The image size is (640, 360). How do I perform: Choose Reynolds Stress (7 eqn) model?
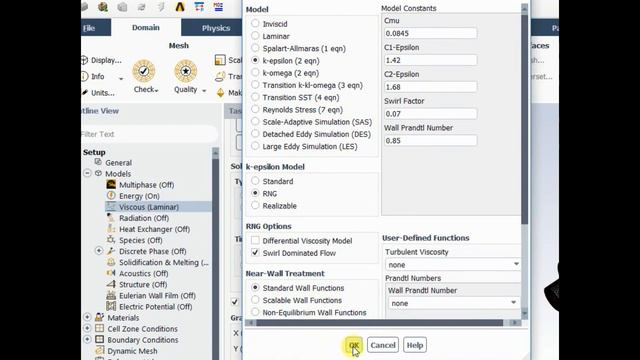[255, 109]
